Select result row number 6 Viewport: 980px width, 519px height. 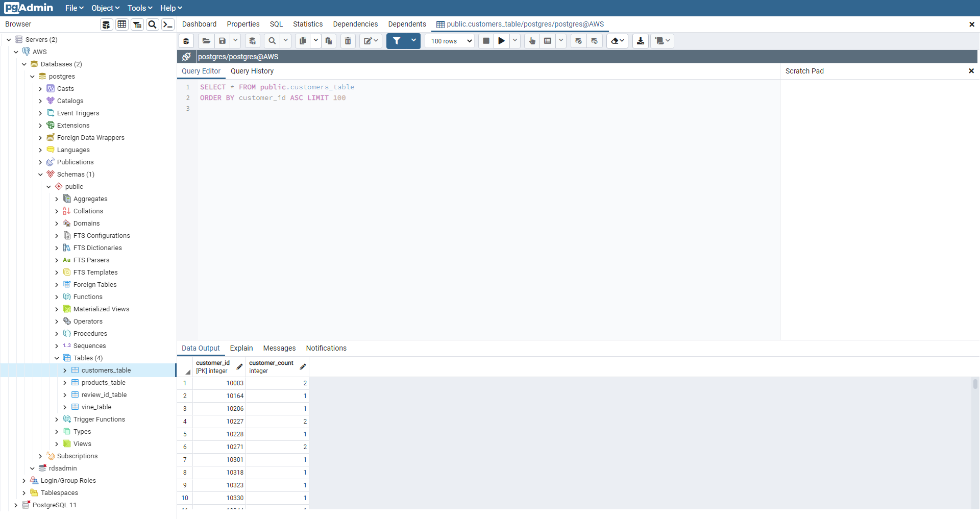coord(185,447)
